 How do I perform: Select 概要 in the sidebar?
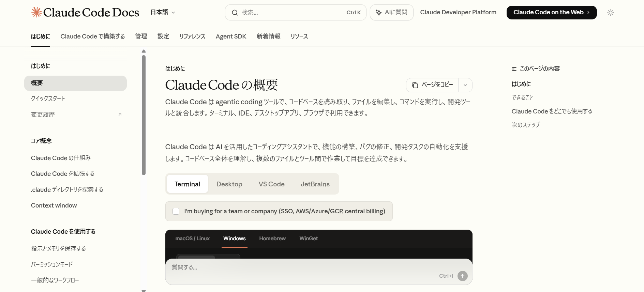click(75, 83)
